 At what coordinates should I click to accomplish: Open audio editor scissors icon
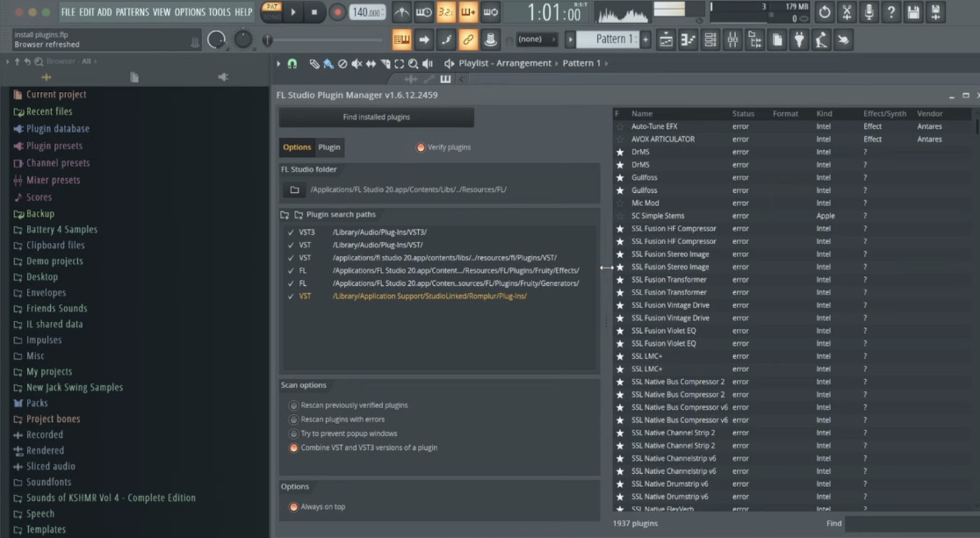pos(846,12)
